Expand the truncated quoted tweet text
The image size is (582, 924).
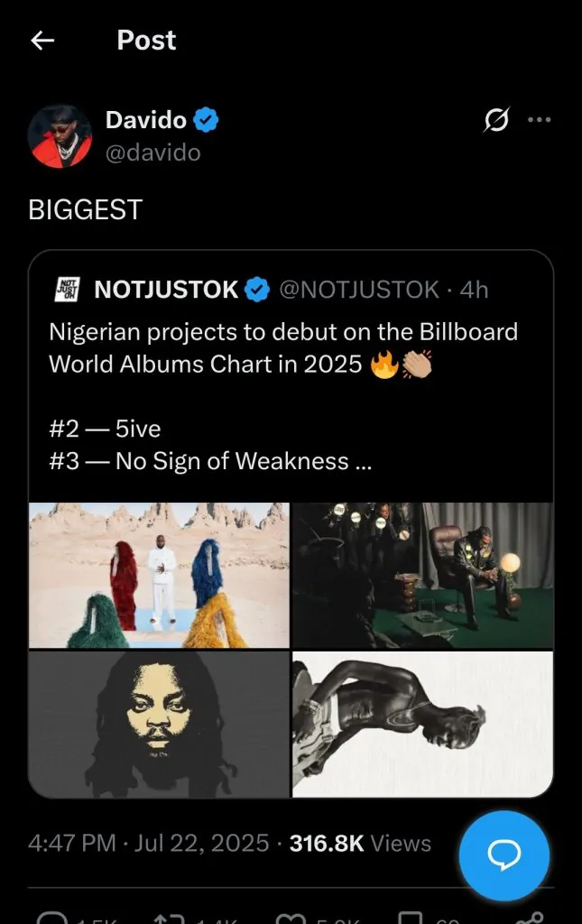[363, 461]
